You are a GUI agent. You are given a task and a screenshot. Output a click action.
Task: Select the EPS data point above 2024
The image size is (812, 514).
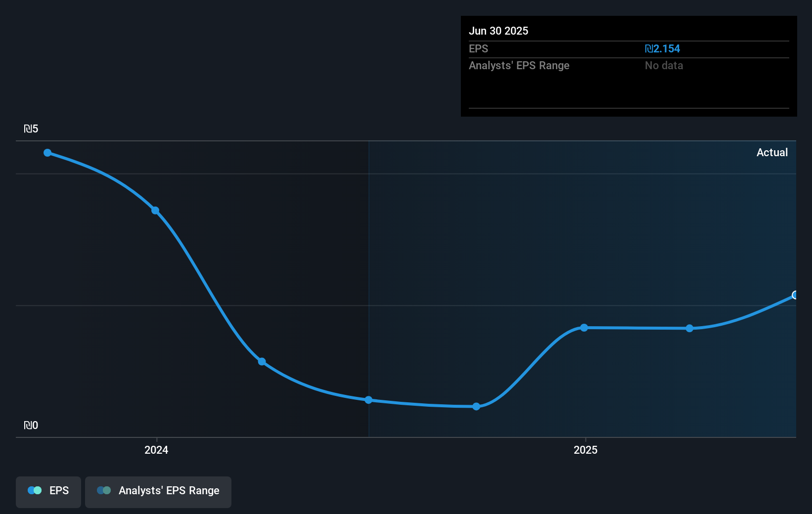155,211
